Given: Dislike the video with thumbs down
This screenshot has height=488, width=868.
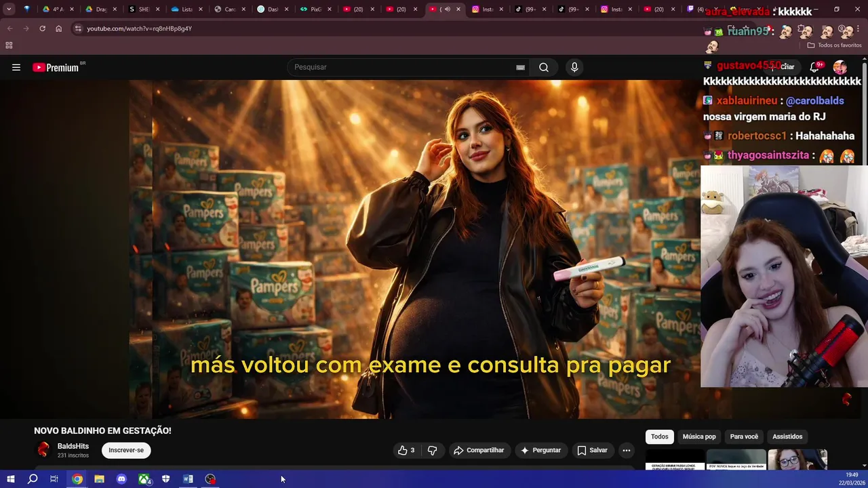Looking at the screenshot, I should point(432,450).
